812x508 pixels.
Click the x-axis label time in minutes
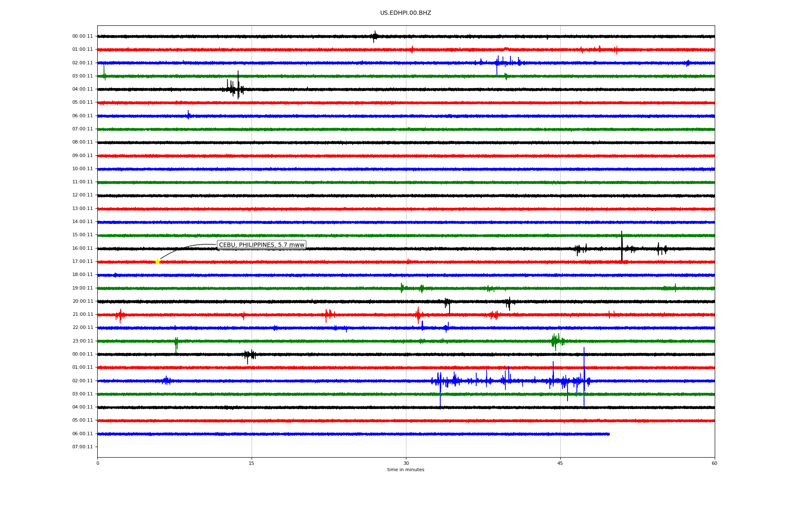tap(406, 469)
